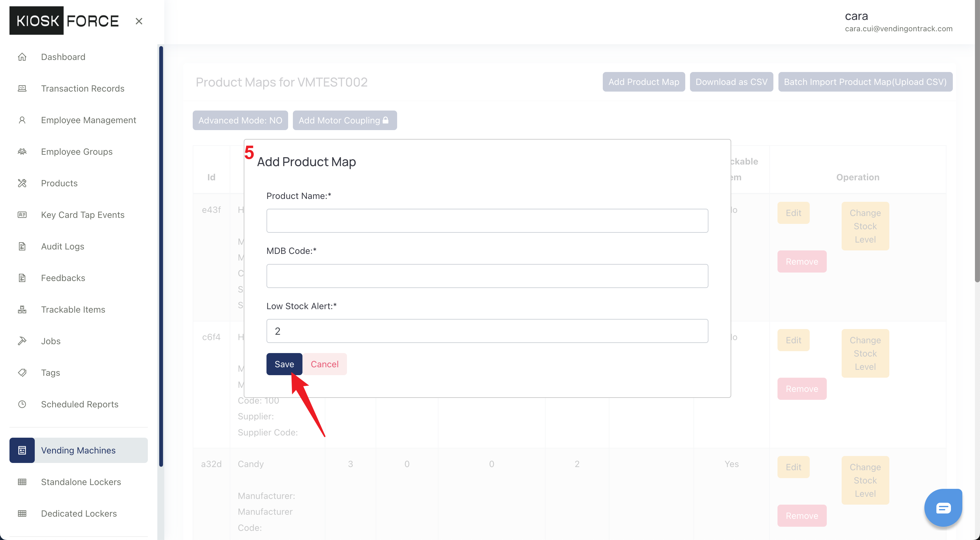980x540 pixels.
Task: Click the Audit Logs document icon
Action: (22, 246)
